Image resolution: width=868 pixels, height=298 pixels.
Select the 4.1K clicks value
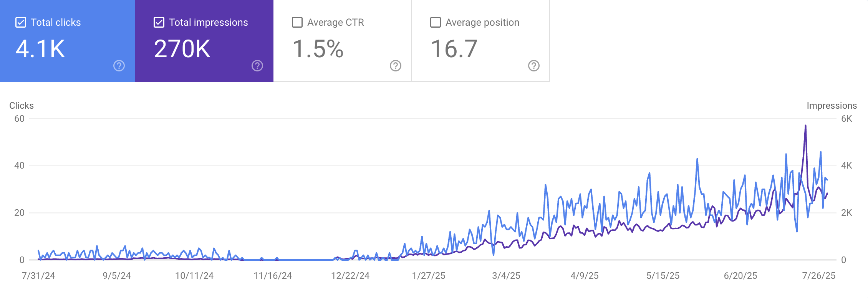click(40, 49)
